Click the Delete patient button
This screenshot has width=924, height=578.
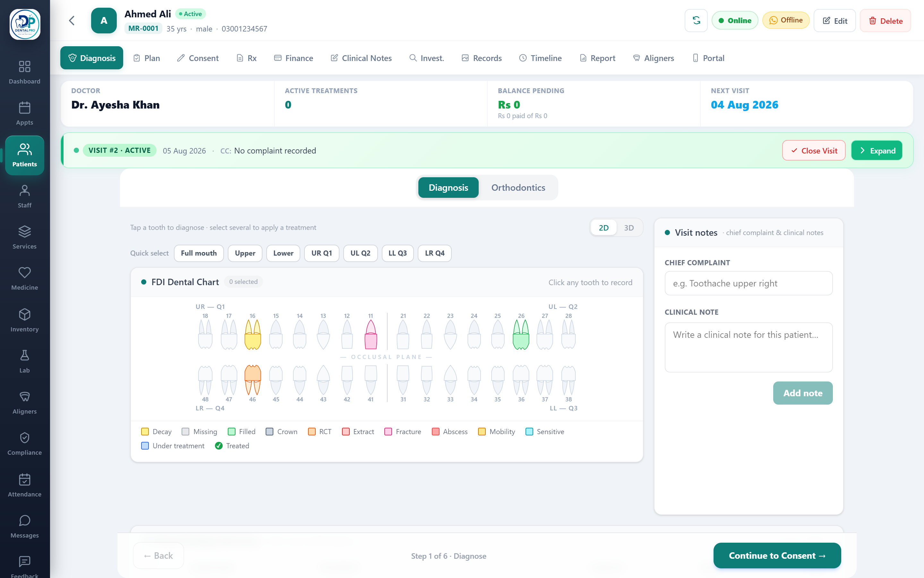(x=886, y=21)
